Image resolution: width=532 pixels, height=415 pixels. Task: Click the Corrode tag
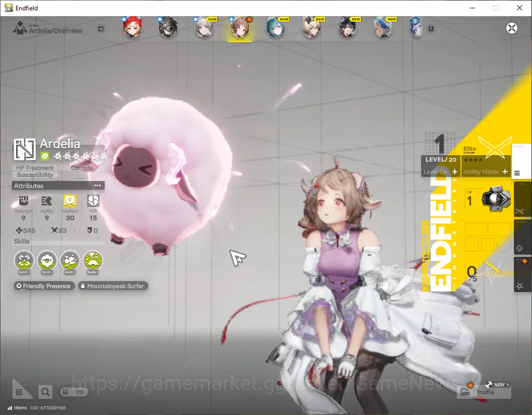[x=82, y=168]
